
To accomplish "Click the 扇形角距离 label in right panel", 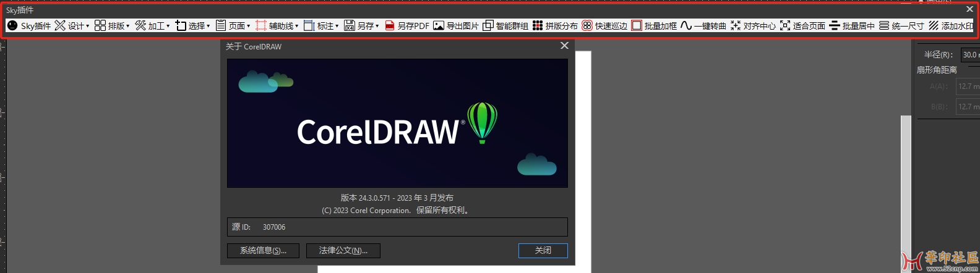I will [x=937, y=70].
